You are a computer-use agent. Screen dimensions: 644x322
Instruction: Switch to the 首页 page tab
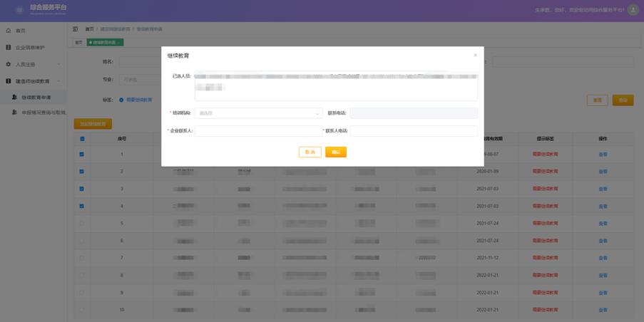pos(79,42)
